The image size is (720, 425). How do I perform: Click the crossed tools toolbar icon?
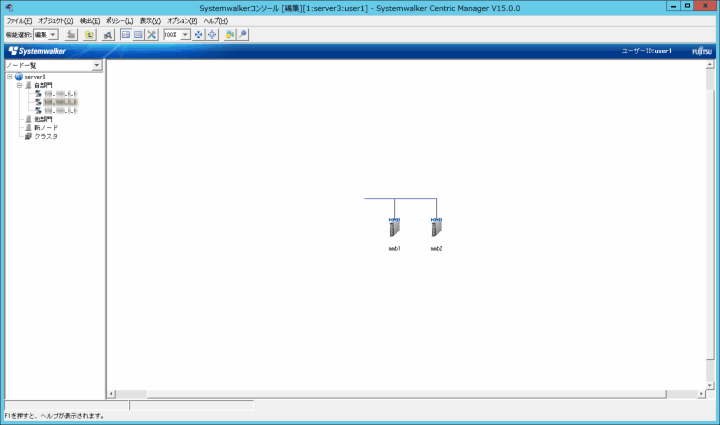(152, 35)
